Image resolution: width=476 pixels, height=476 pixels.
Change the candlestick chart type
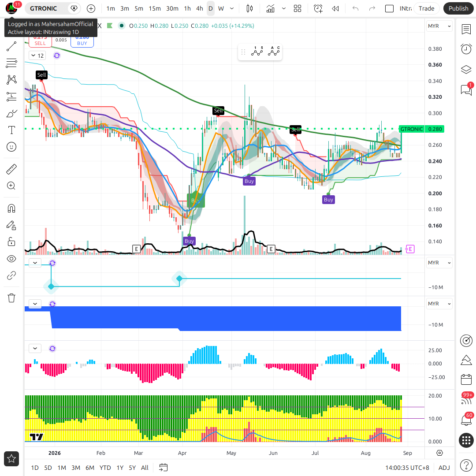click(x=249, y=8)
